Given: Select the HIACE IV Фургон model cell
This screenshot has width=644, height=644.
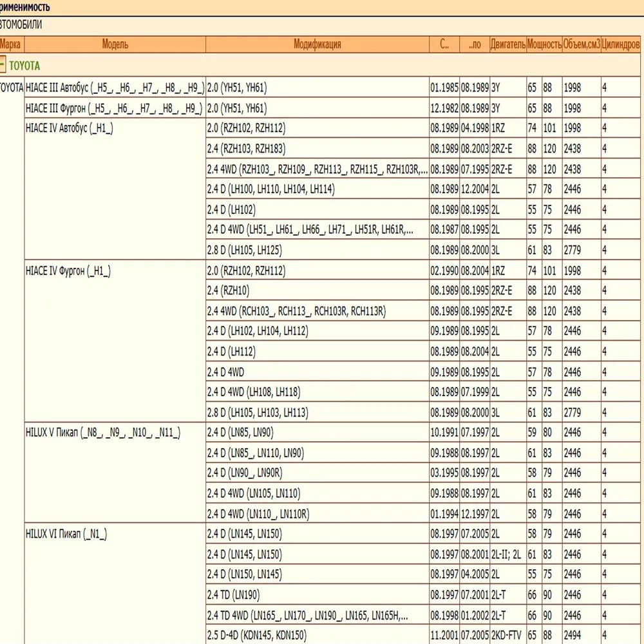Looking at the screenshot, I should click(x=68, y=271).
